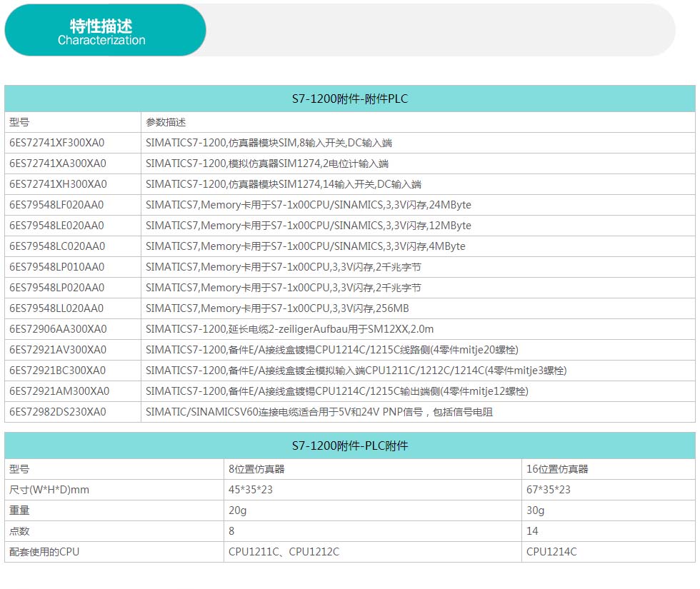700x589 pixels.
Task: Select model number 6ES79548LC020AA0
Action: coord(57,246)
